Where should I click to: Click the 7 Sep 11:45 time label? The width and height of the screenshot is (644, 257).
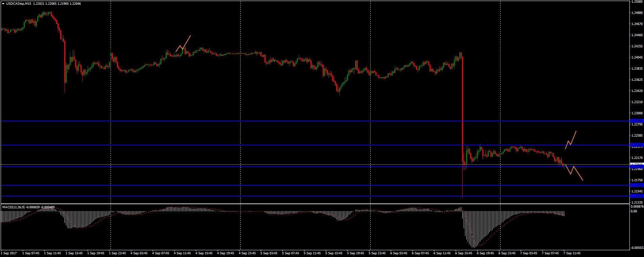tap(572, 253)
